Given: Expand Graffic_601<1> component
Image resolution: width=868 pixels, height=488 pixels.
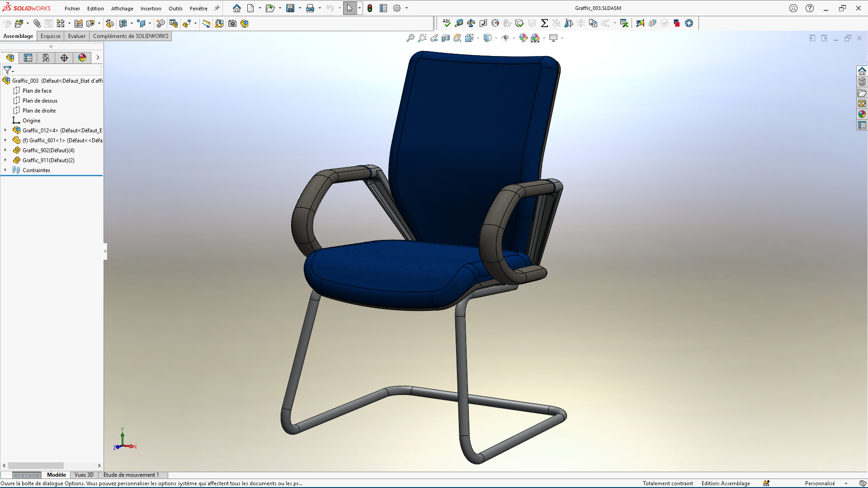Looking at the screenshot, I should click(x=5, y=140).
